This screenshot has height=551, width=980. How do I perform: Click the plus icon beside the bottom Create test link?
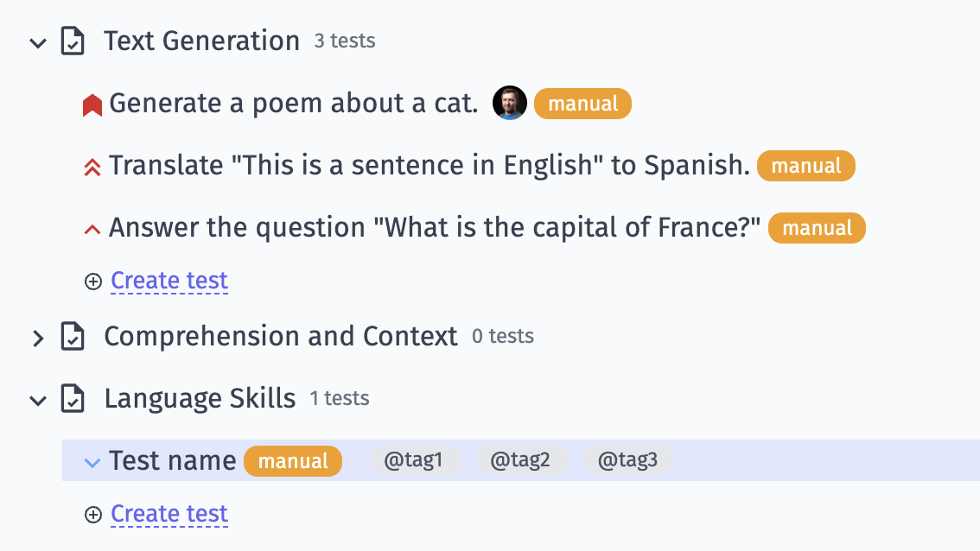(92, 514)
